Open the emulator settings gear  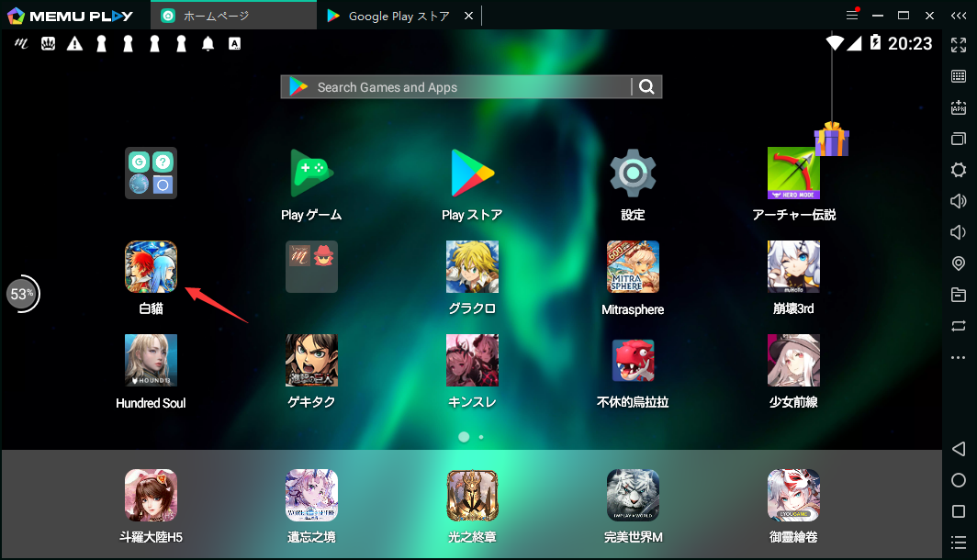(959, 170)
